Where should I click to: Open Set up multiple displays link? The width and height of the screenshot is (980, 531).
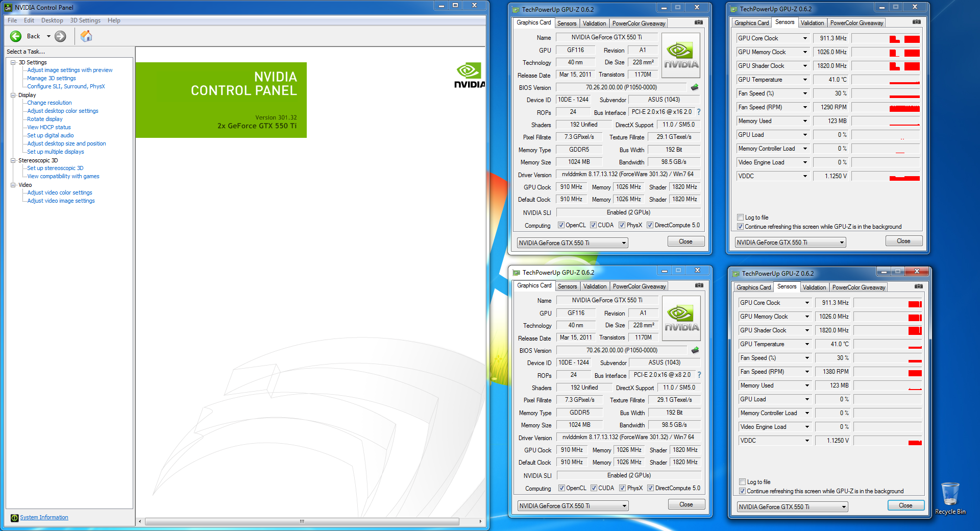point(56,152)
